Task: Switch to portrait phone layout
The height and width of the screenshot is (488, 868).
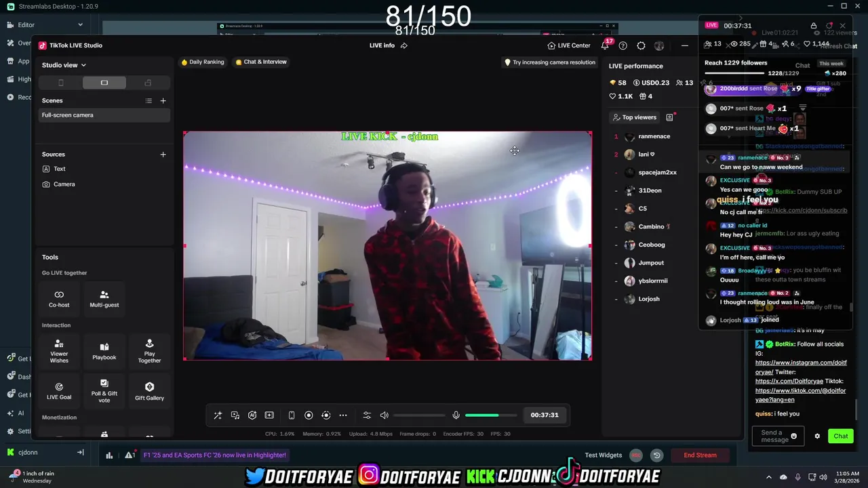Action: point(60,83)
